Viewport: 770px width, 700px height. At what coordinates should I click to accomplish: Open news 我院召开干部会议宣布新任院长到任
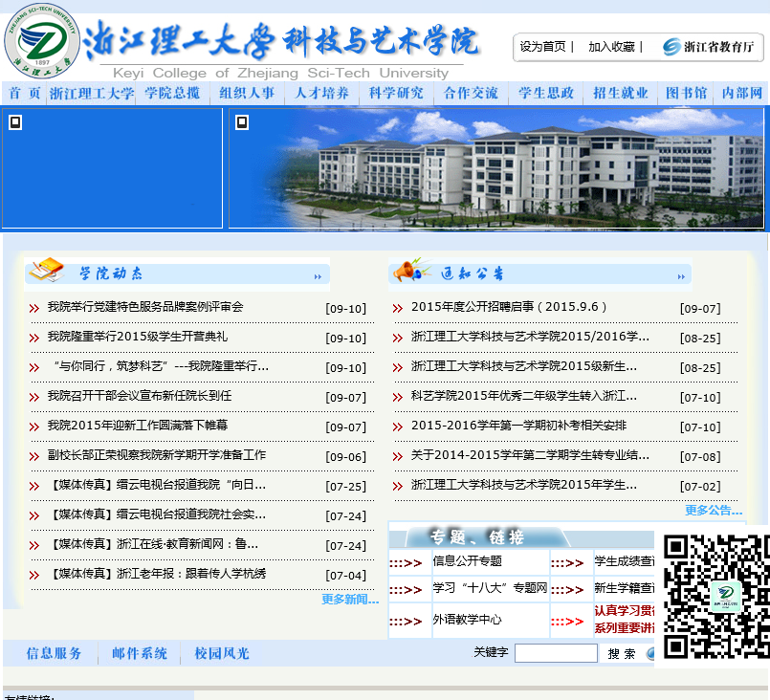tap(140, 396)
